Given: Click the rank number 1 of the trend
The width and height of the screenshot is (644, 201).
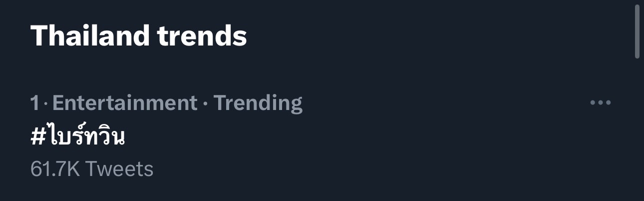Looking at the screenshot, I should click(34, 103).
